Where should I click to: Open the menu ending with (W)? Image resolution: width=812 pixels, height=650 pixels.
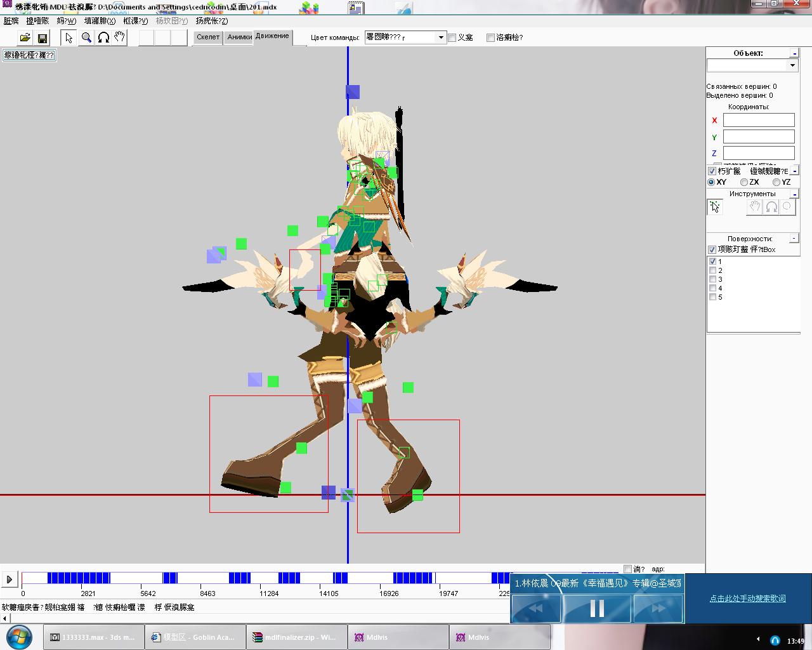coord(66,21)
